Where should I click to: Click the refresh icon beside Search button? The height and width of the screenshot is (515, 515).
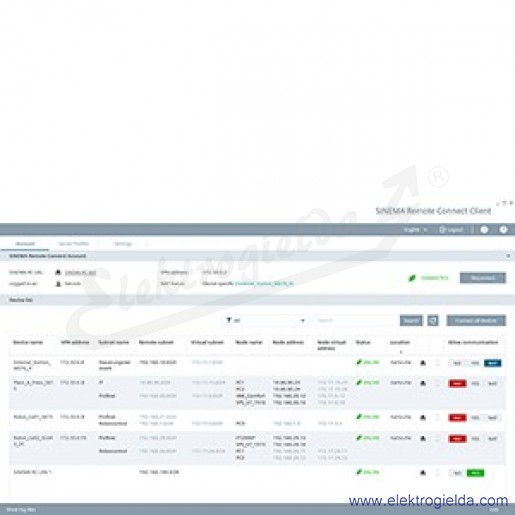433,320
